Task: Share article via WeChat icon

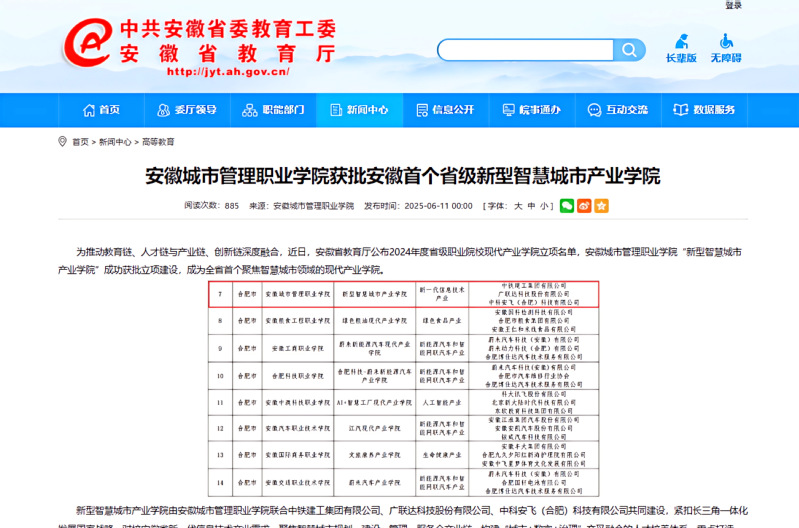Action: point(567,206)
